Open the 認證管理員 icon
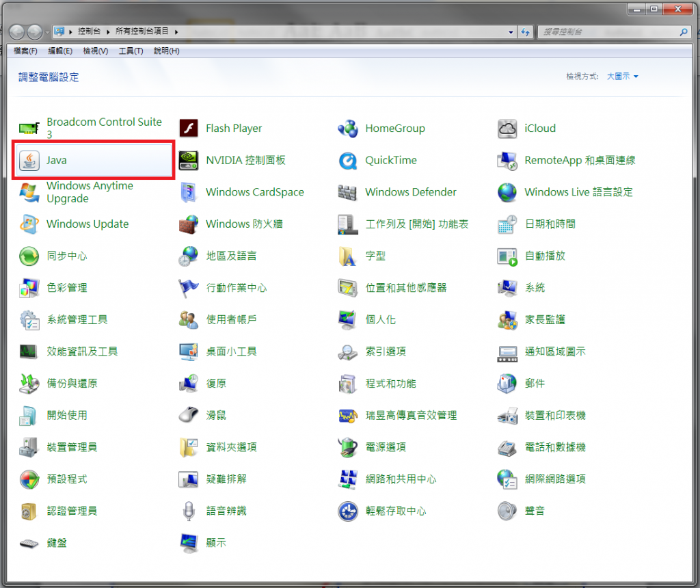 29,511
